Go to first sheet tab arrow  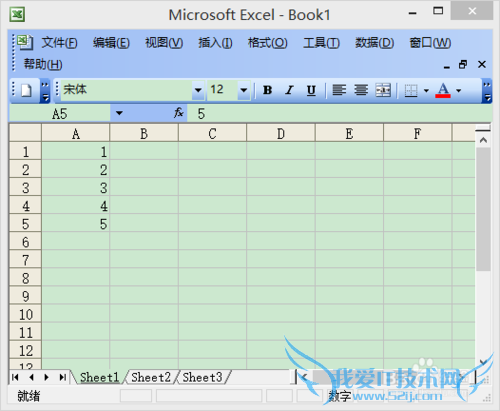[15, 377]
